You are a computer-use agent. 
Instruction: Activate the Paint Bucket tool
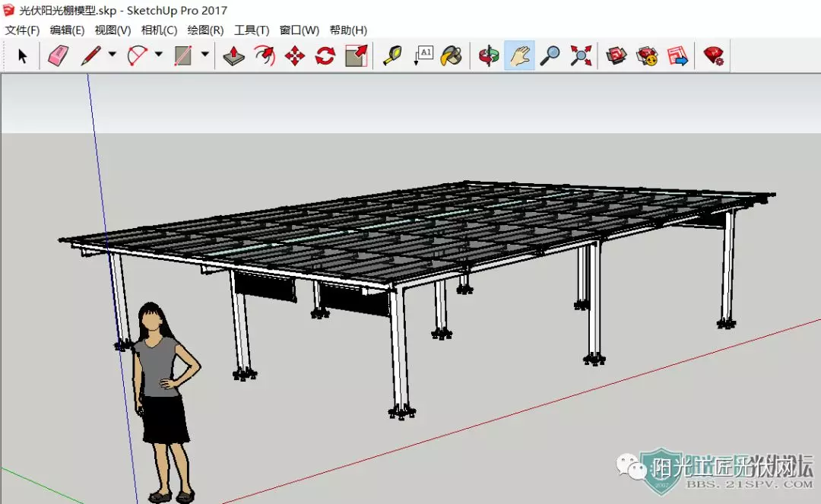tap(452, 55)
